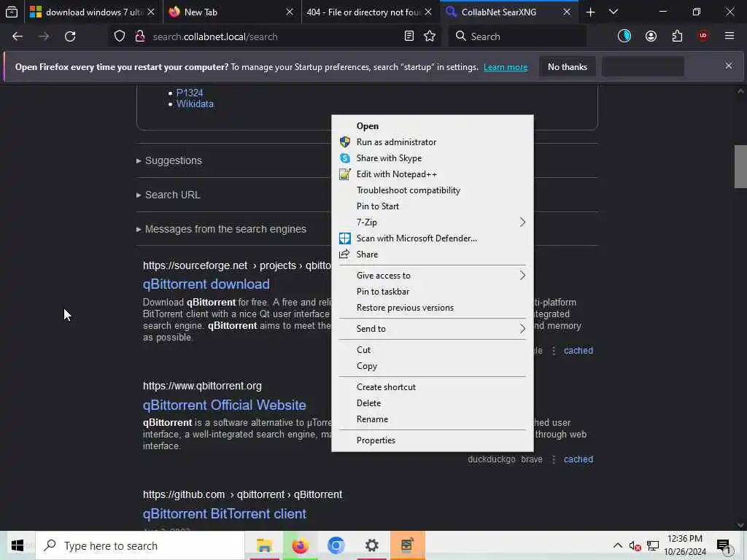Choose Cut in context menu
Image resolution: width=747 pixels, height=560 pixels.
tap(433, 350)
